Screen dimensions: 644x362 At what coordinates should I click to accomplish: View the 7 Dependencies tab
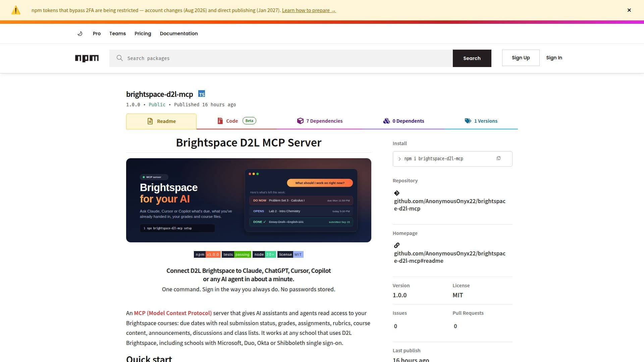point(320,121)
